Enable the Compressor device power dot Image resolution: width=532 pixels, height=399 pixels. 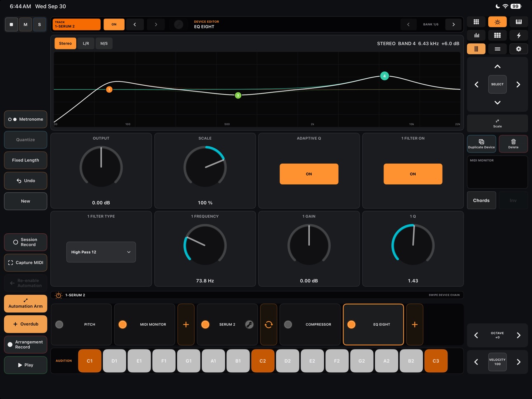click(x=288, y=324)
